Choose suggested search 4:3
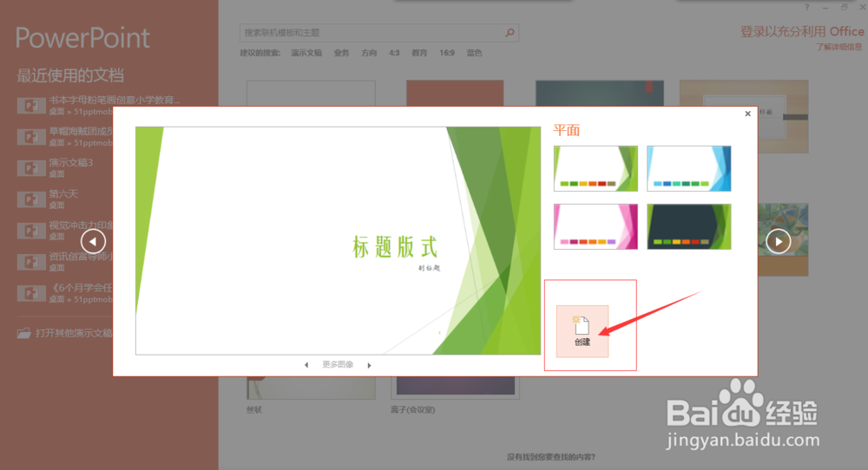868x470 pixels. coord(394,53)
